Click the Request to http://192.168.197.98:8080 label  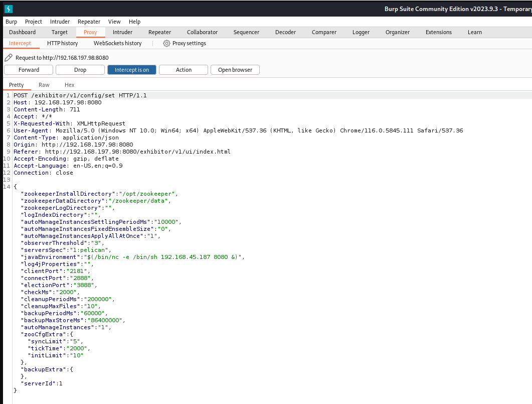62,58
